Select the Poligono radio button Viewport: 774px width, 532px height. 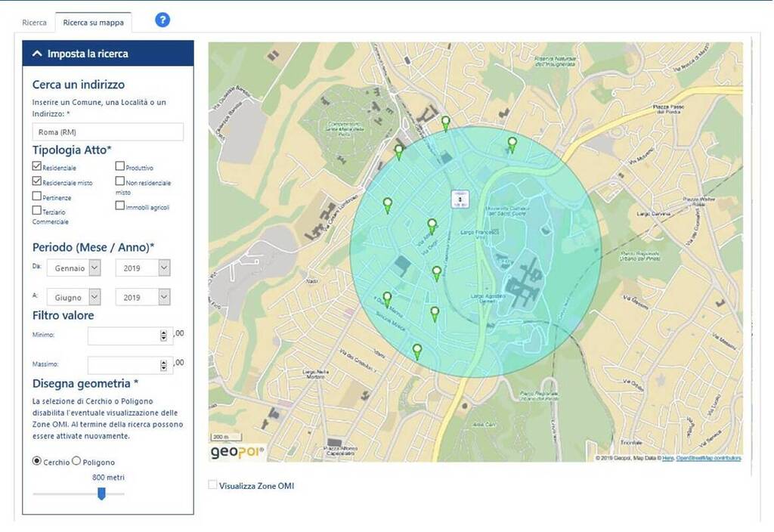(76, 460)
